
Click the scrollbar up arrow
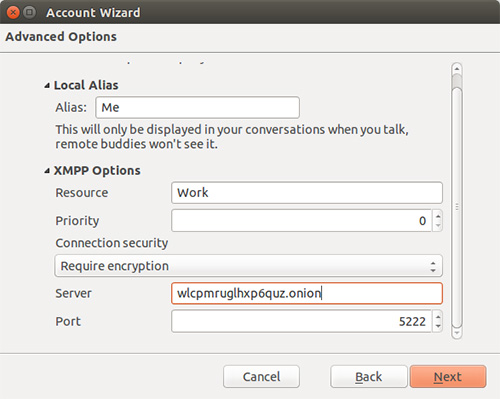point(457,69)
